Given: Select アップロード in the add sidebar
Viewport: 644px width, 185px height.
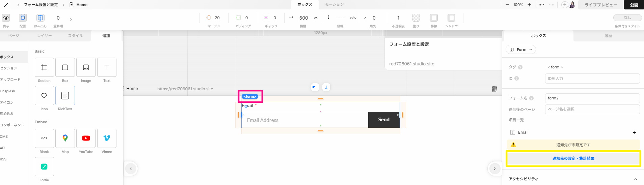Looking at the screenshot, I should [x=10, y=80].
